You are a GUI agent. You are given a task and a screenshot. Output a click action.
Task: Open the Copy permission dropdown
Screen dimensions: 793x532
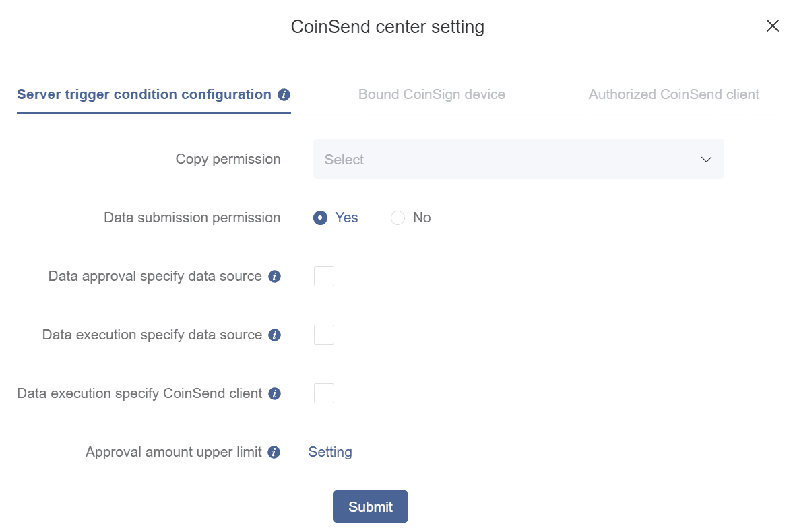[518, 159]
